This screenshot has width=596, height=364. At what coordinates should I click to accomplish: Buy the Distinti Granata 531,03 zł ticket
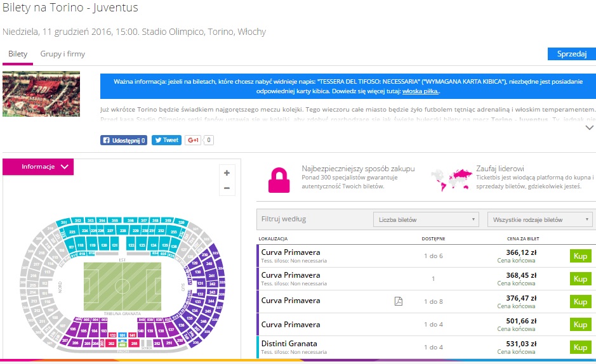(580, 348)
